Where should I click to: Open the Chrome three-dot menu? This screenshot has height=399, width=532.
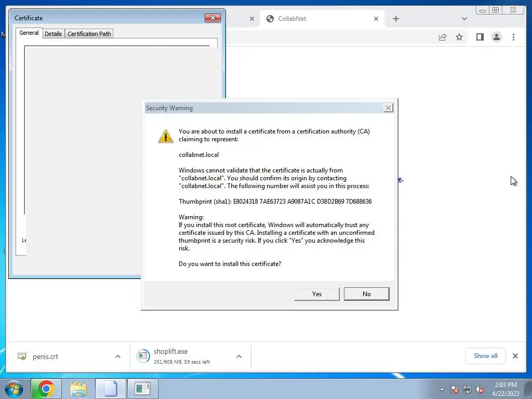(x=513, y=37)
